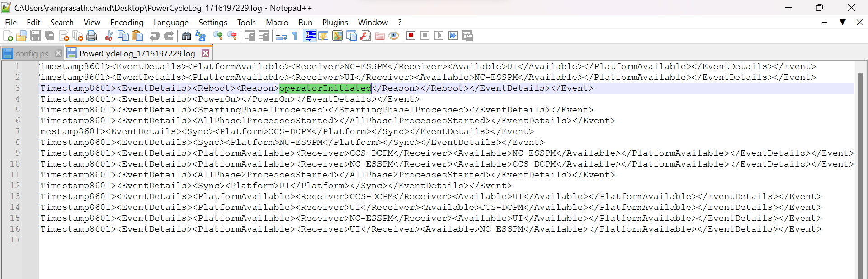Click the Zoom In magnifier icon
The image size is (868, 279).
pyautogui.click(x=218, y=36)
